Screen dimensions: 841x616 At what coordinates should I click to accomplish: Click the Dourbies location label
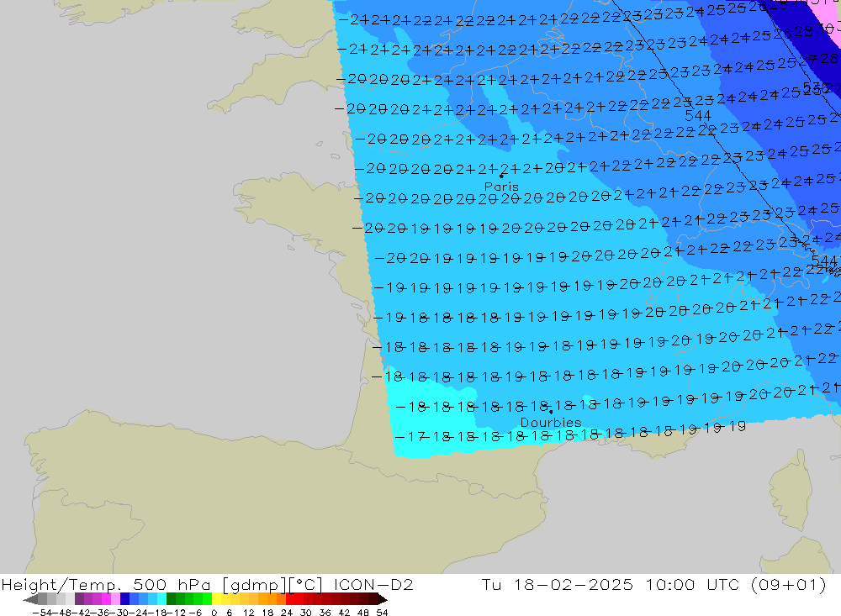(x=551, y=423)
